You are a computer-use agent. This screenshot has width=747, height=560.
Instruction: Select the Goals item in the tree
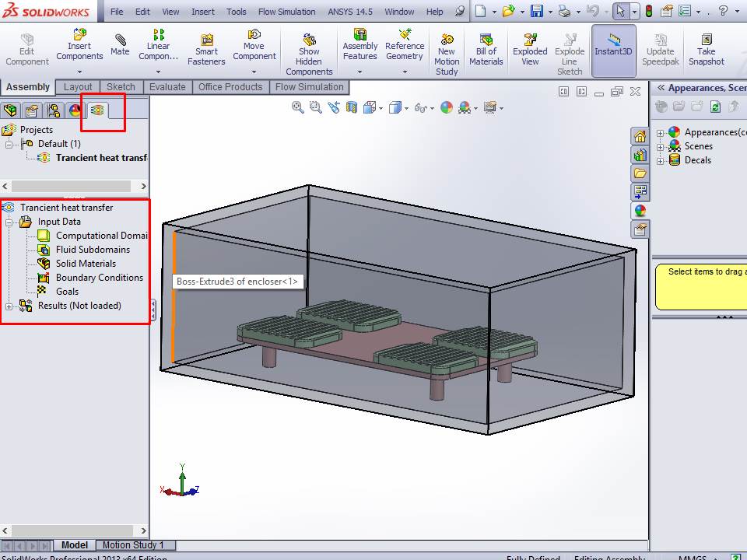(x=67, y=292)
